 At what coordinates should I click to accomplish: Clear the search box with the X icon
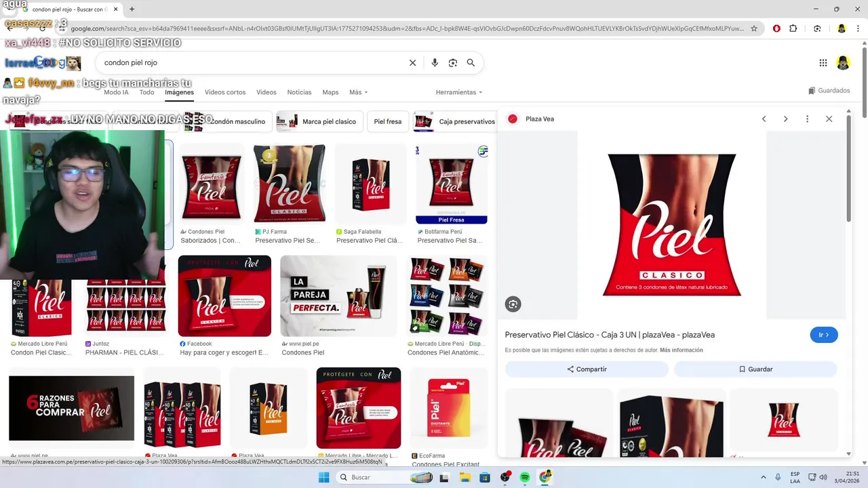click(412, 62)
